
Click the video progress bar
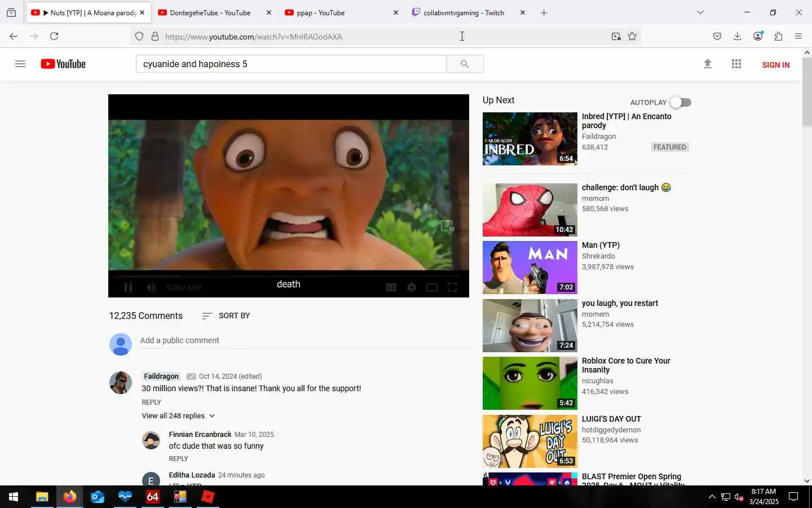(x=289, y=276)
